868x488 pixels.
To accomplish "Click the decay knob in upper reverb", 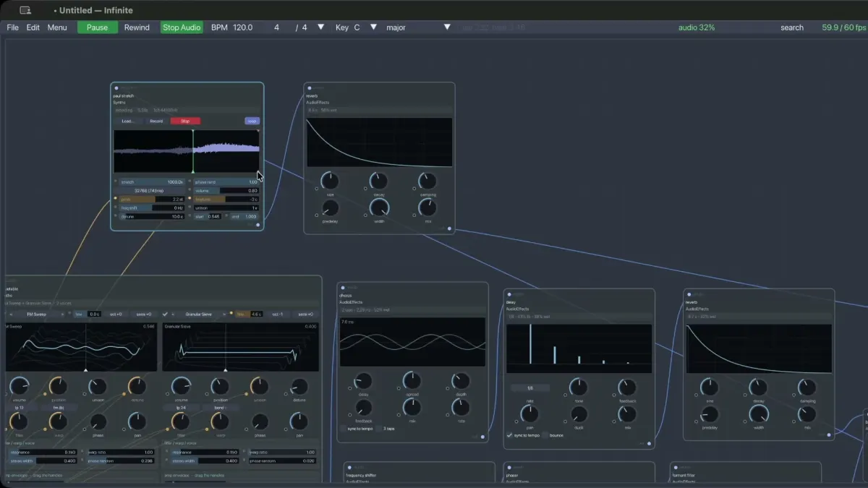I will click(x=378, y=181).
